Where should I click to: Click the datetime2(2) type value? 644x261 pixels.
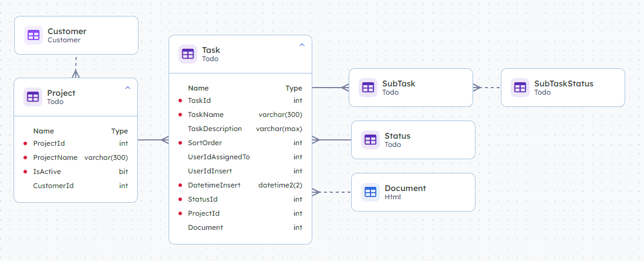(x=281, y=185)
